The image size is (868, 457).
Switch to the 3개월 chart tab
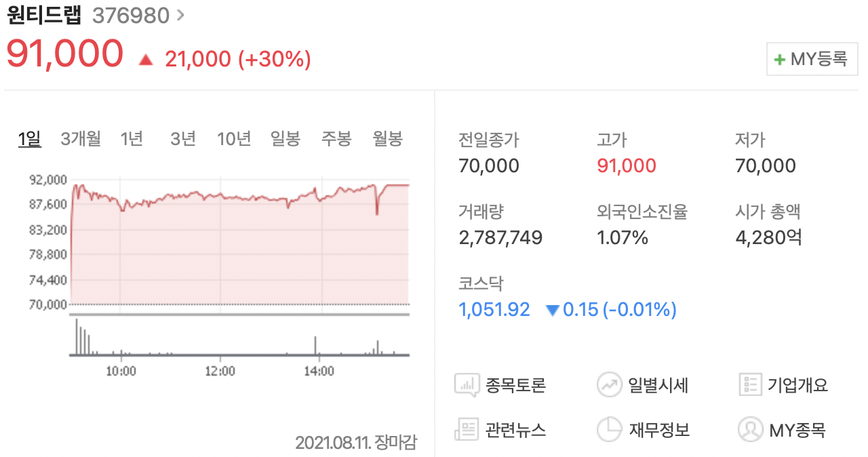[x=81, y=138]
